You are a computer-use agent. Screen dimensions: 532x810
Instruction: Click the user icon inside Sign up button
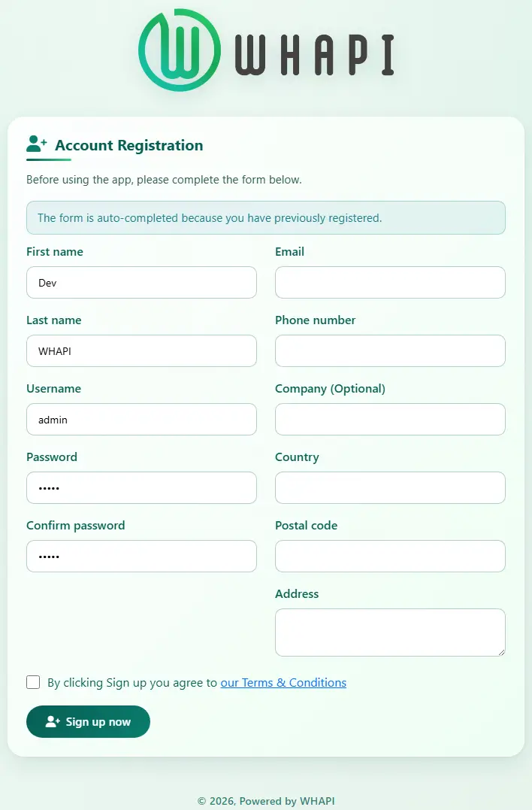(x=53, y=722)
